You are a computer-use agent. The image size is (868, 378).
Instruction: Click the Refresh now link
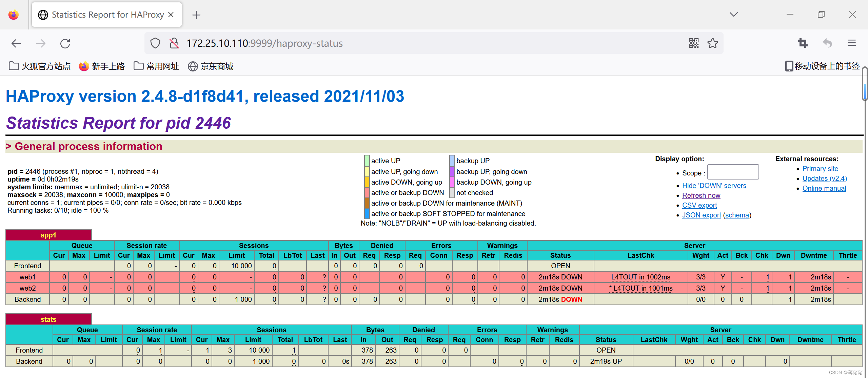pyautogui.click(x=701, y=195)
